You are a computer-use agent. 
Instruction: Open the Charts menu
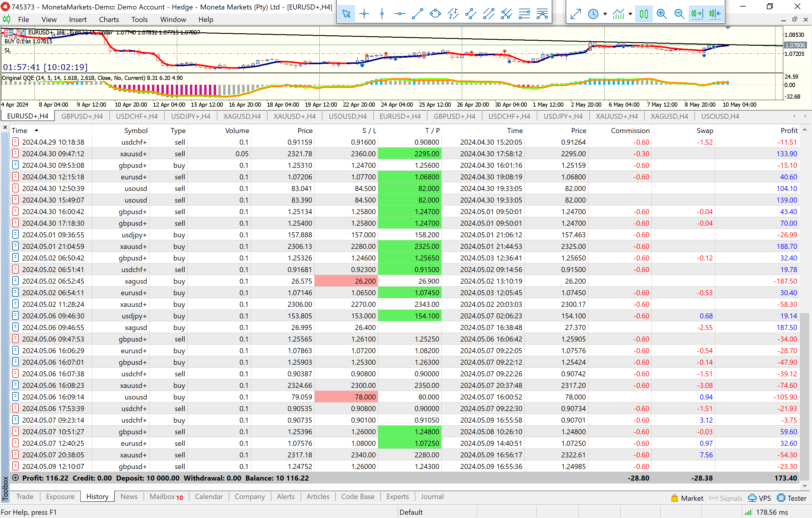coord(109,20)
